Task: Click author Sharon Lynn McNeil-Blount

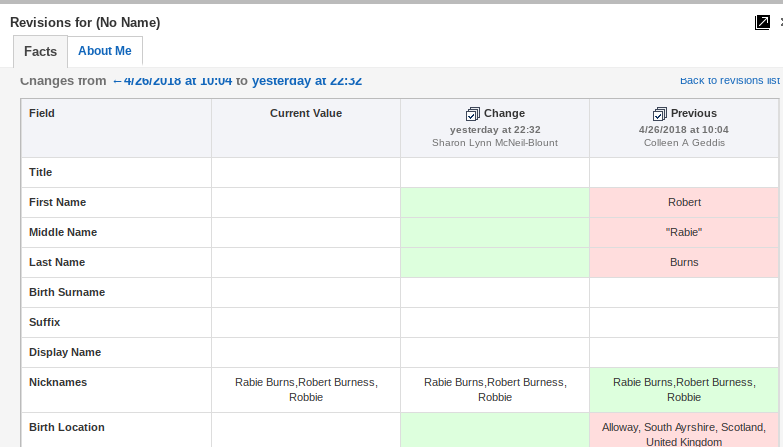Action: 494,143
